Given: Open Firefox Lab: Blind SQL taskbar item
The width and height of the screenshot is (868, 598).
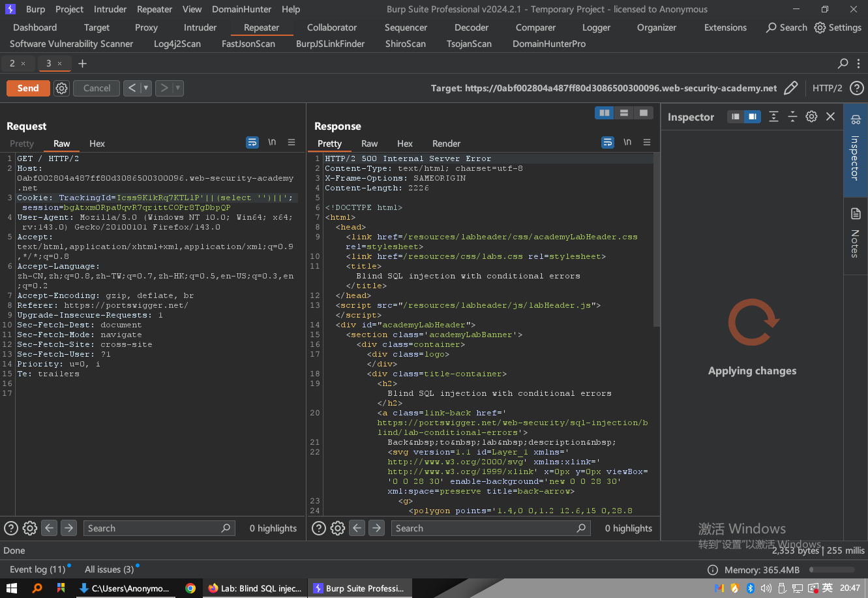Looking at the screenshot, I should coord(254,588).
